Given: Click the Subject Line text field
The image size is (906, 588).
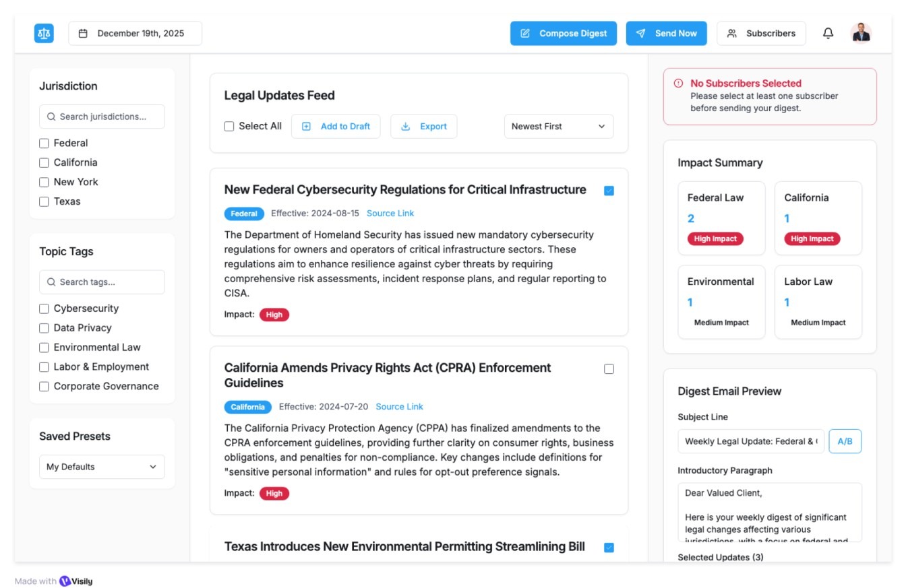Looking at the screenshot, I should pyautogui.click(x=750, y=441).
